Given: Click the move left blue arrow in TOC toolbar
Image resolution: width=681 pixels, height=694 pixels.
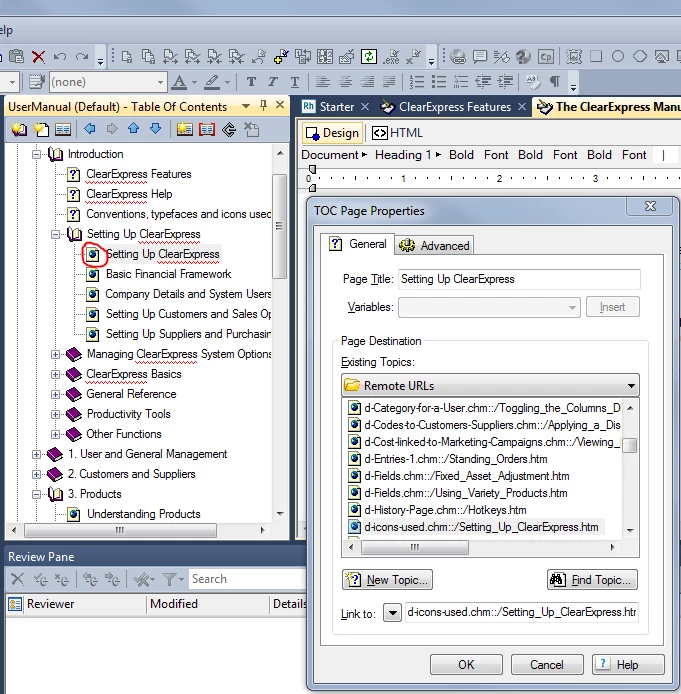Looking at the screenshot, I should [x=90, y=129].
